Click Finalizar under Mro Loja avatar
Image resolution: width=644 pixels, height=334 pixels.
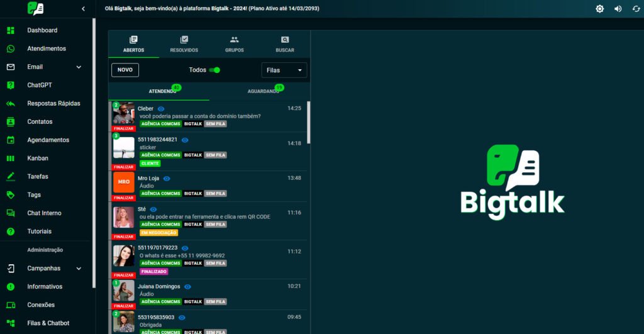[124, 198]
